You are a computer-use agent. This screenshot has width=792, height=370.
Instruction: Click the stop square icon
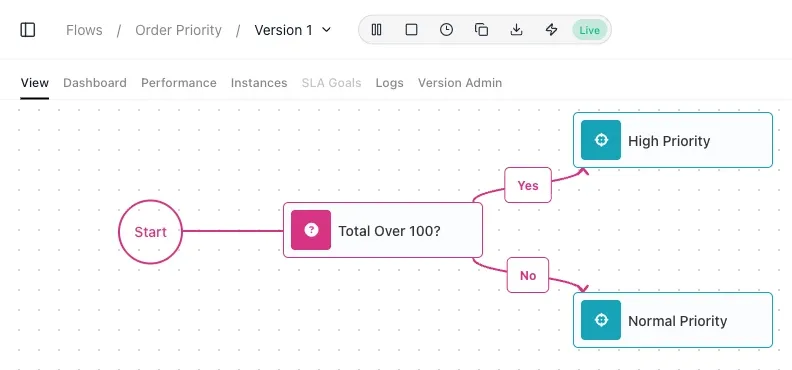pos(412,30)
